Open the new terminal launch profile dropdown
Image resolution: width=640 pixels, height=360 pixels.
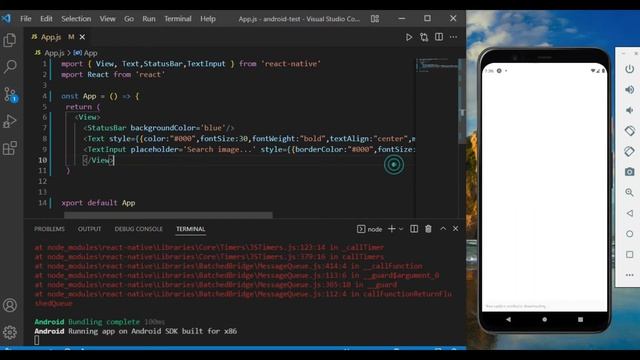401,229
